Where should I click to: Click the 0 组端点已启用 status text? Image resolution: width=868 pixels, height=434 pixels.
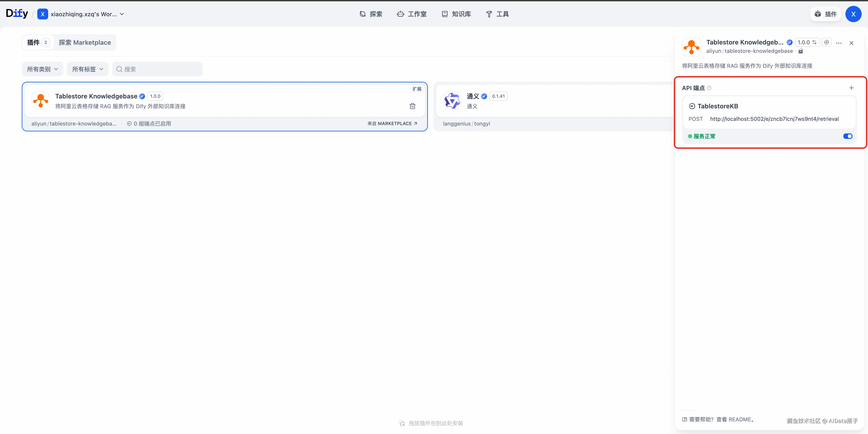[149, 124]
